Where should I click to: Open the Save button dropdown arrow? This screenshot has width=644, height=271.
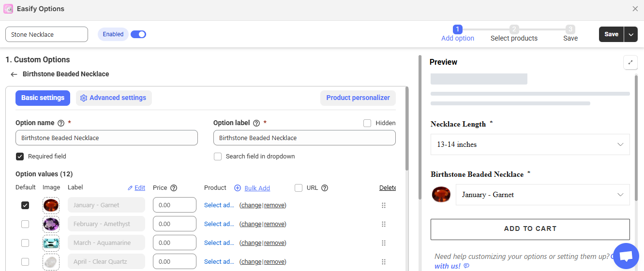coord(631,34)
